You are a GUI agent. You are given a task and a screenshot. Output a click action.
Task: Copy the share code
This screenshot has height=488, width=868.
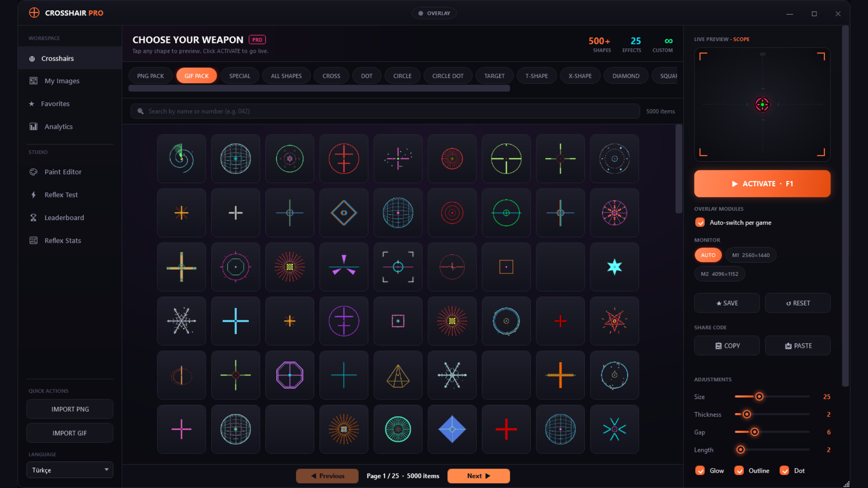[x=727, y=346]
